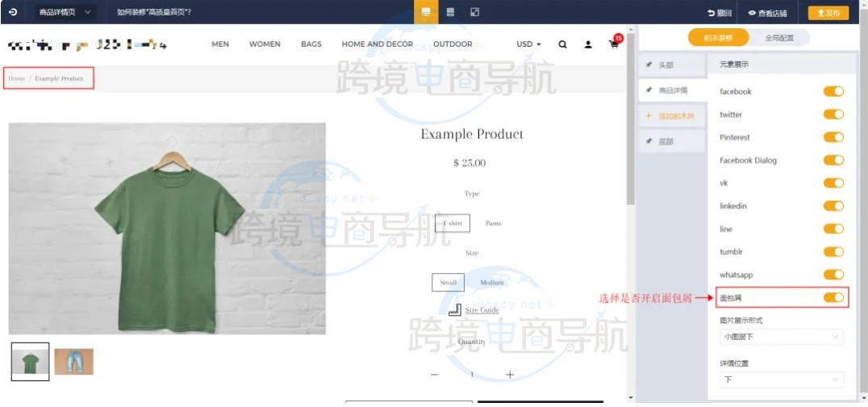868x407 pixels.
Task: Click the fullscreen preview icon
Action: coord(474,12)
